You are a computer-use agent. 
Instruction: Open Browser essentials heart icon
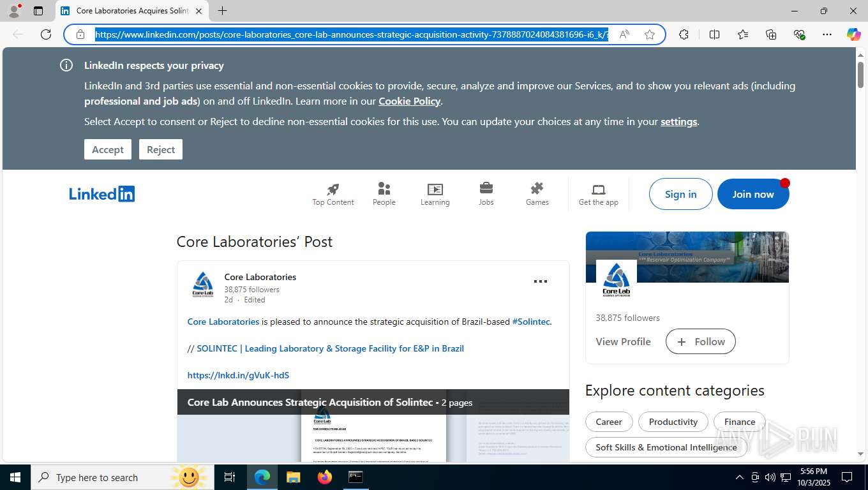tap(799, 34)
